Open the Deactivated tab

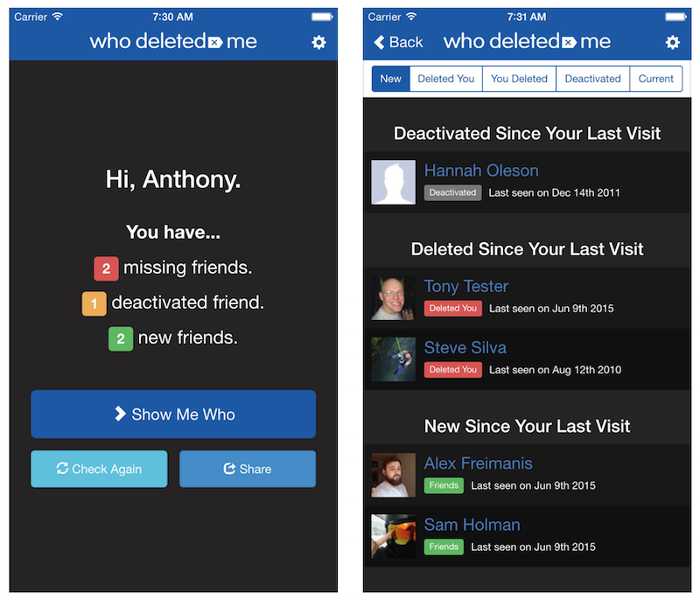tap(592, 79)
